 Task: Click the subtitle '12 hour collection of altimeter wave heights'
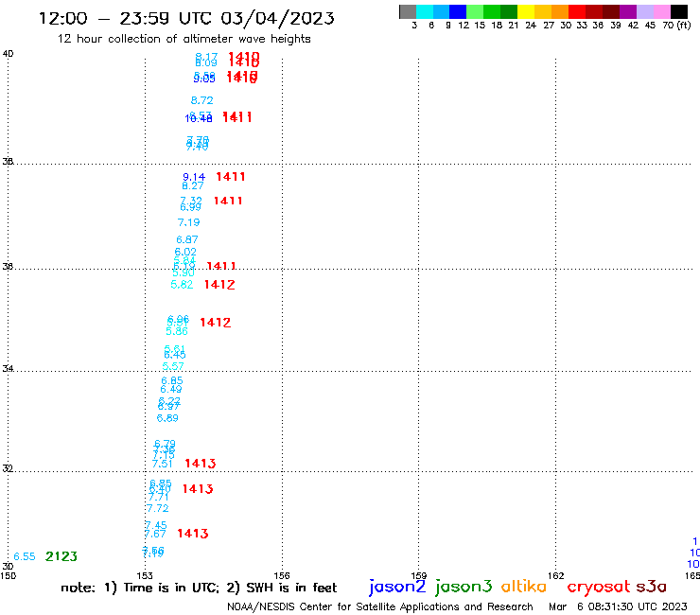pyautogui.click(x=184, y=39)
